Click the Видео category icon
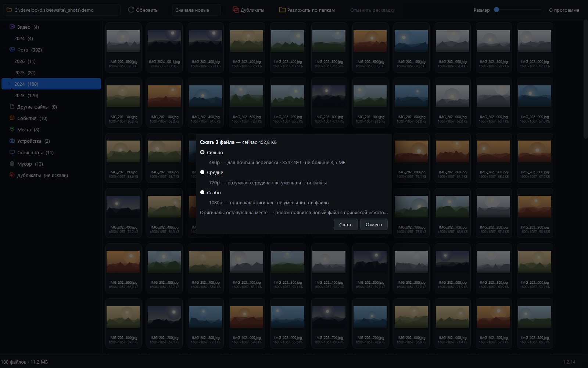The height and width of the screenshot is (368, 588). pyautogui.click(x=12, y=26)
